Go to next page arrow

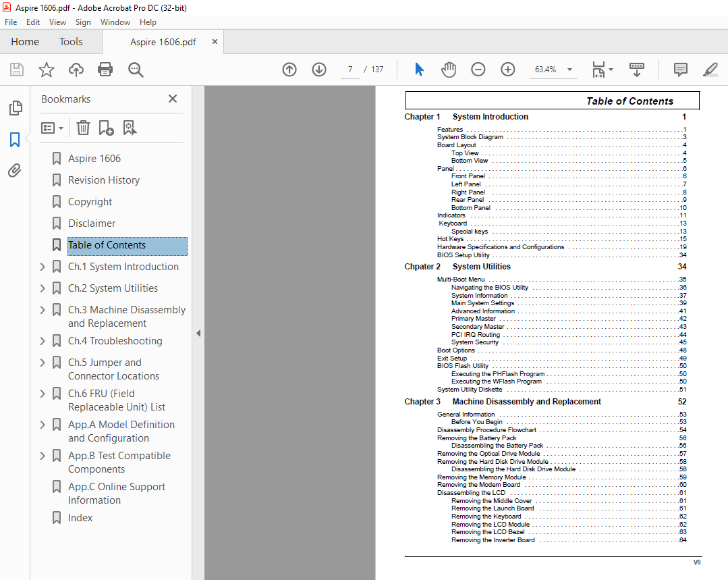coord(319,70)
